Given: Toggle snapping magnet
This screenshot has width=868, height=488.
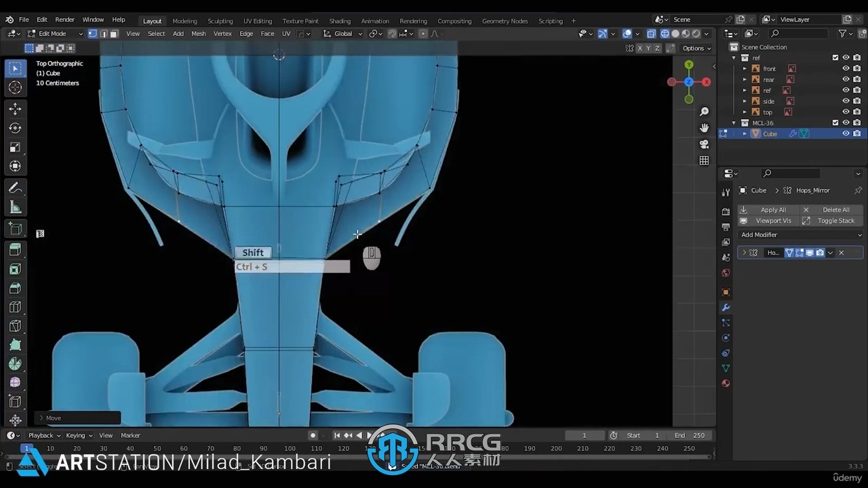Looking at the screenshot, I should pyautogui.click(x=392, y=33).
